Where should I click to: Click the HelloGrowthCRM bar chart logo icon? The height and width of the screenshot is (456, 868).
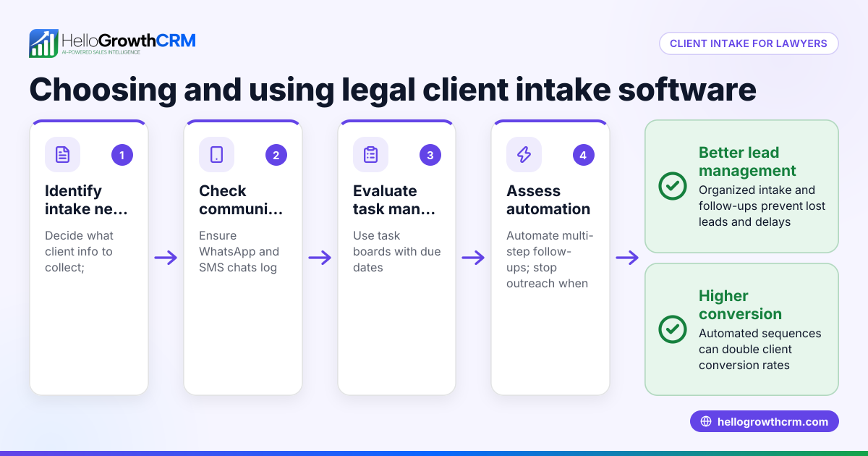pos(43,43)
